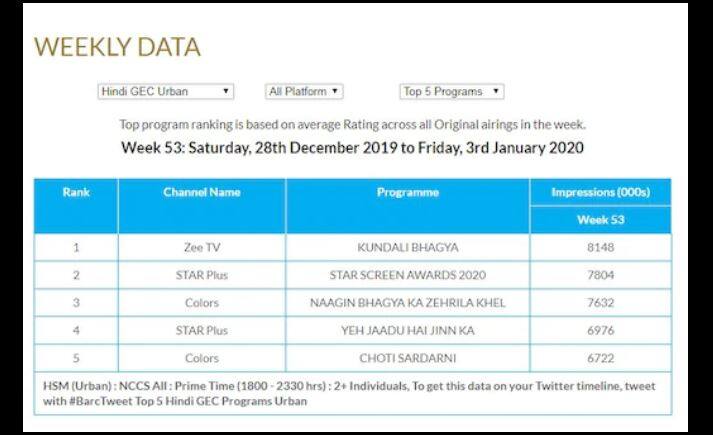Viewport: 713px width, 435px height.
Task: Click the Colors channel in rank 3 row
Action: pyautogui.click(x=201, y=302)
